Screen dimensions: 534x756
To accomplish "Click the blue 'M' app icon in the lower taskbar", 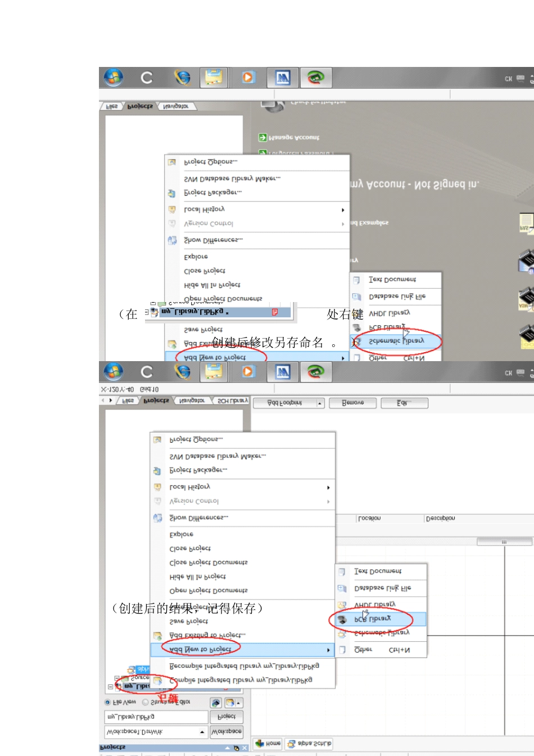I will (x=283, y=371).
